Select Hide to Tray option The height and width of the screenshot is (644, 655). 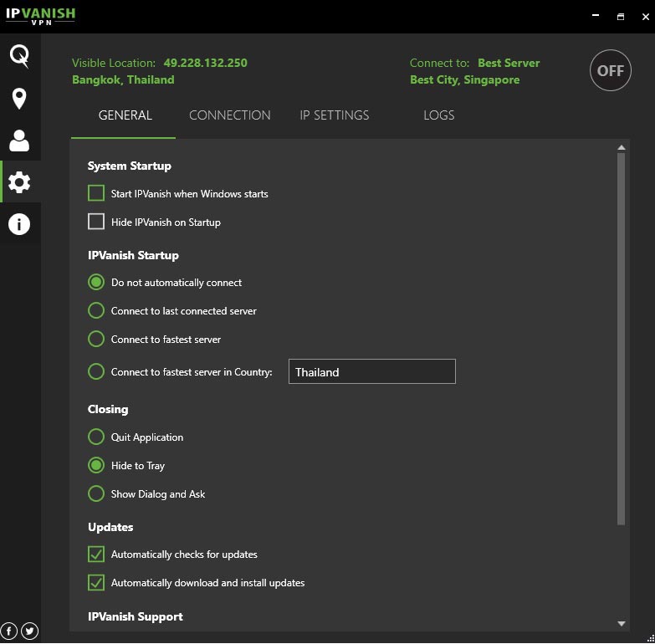(96, 465)
